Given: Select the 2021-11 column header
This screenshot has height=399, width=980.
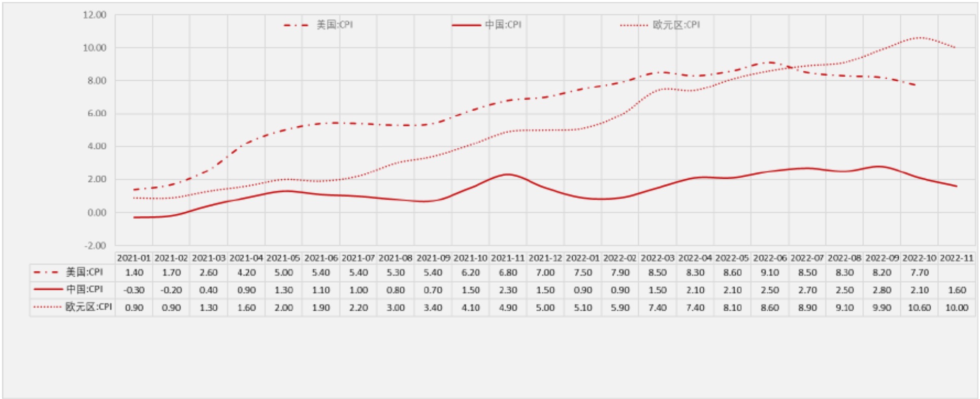Looking at the screenshot, I should pos(508,258).
